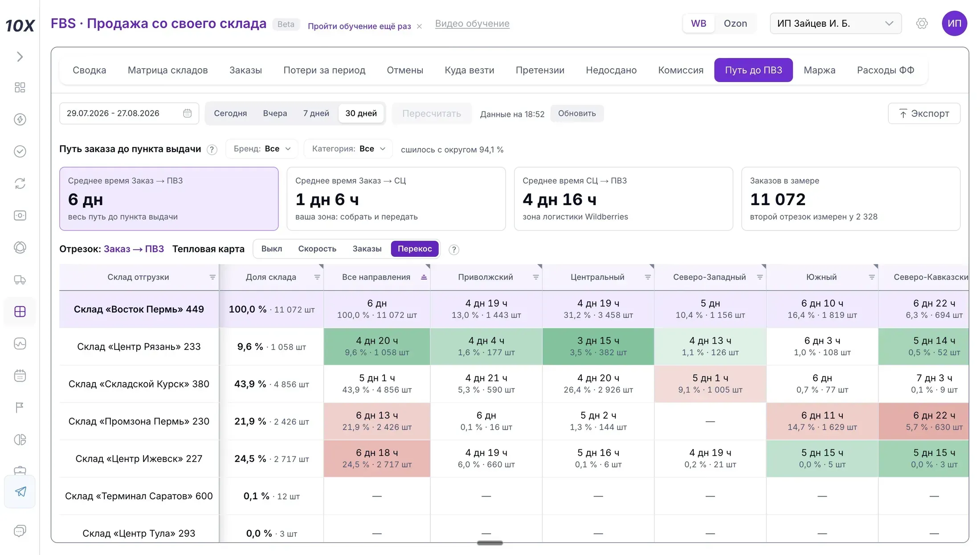Screen dimensions: 980x555
Task: Open the dashboard grid icon in sidebar
Action: pyautogui.click(x=20, y=87)
